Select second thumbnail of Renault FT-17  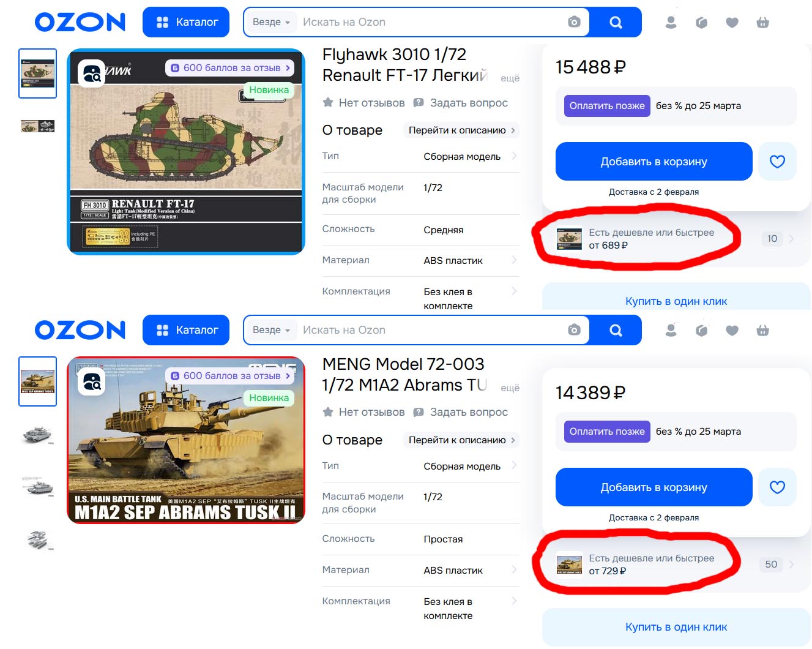(x=37, y=126)
